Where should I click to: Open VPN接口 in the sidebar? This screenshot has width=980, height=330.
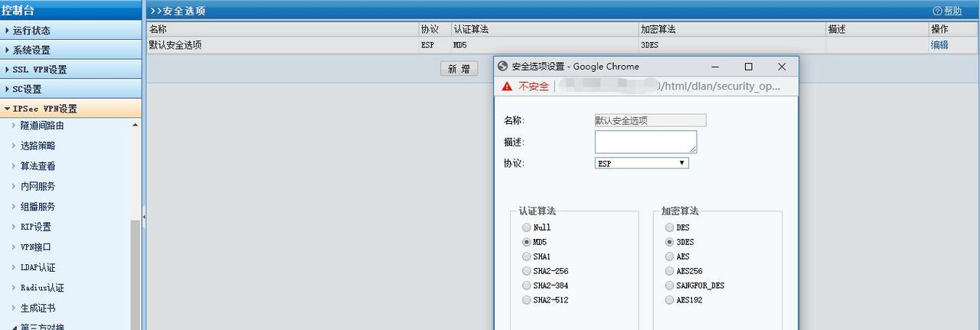(x=36, y=247)
